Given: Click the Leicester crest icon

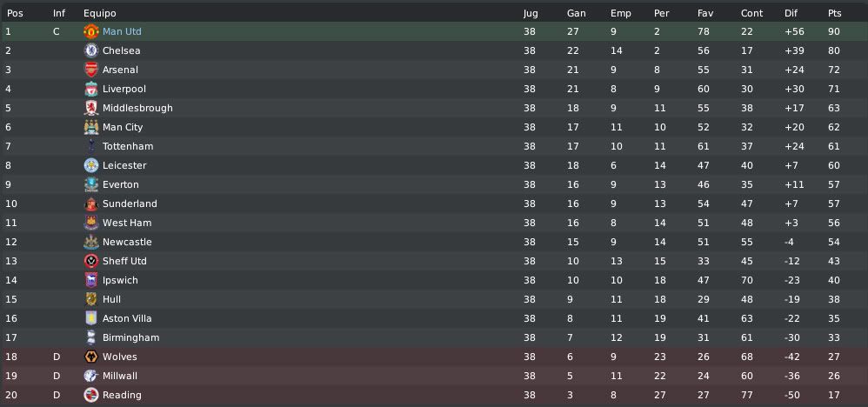Looking at the screenshot, I should pos(90,165).
